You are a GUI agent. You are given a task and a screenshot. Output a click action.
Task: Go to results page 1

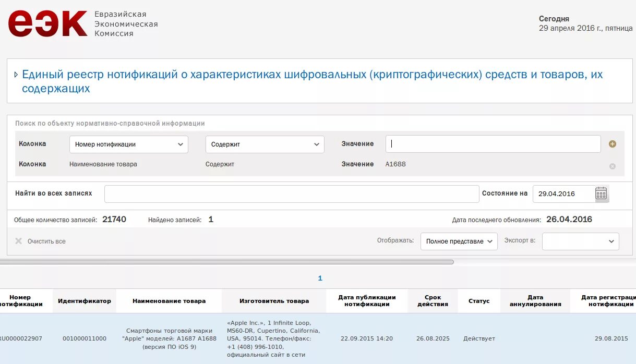320,278
